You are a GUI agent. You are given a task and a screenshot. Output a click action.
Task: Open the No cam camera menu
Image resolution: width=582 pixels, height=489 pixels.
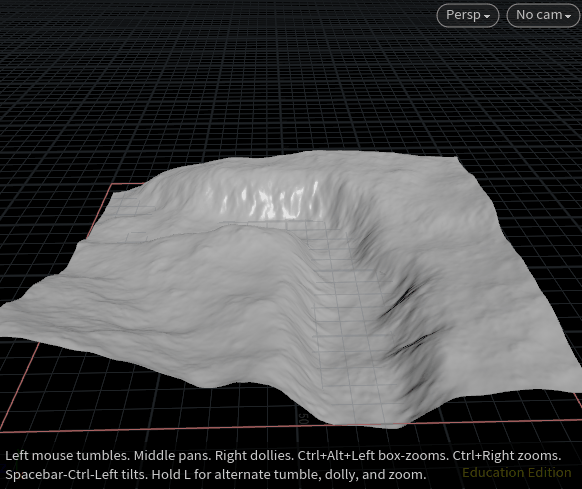pos(543,15)
